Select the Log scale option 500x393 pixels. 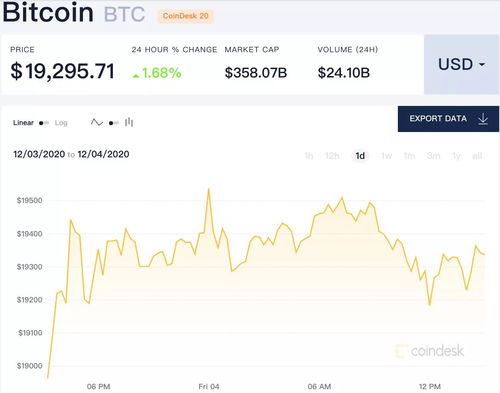click(61, 123)
